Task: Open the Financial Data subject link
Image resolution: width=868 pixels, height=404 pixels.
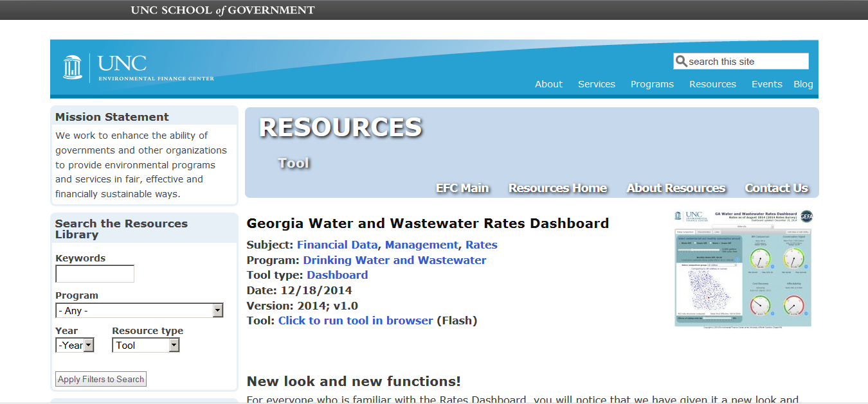Action: 338,245
